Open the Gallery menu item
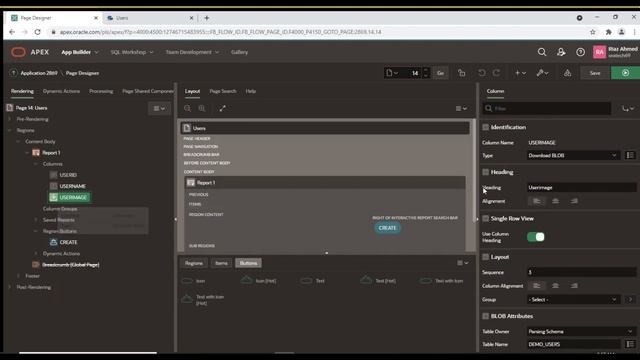 239,52
